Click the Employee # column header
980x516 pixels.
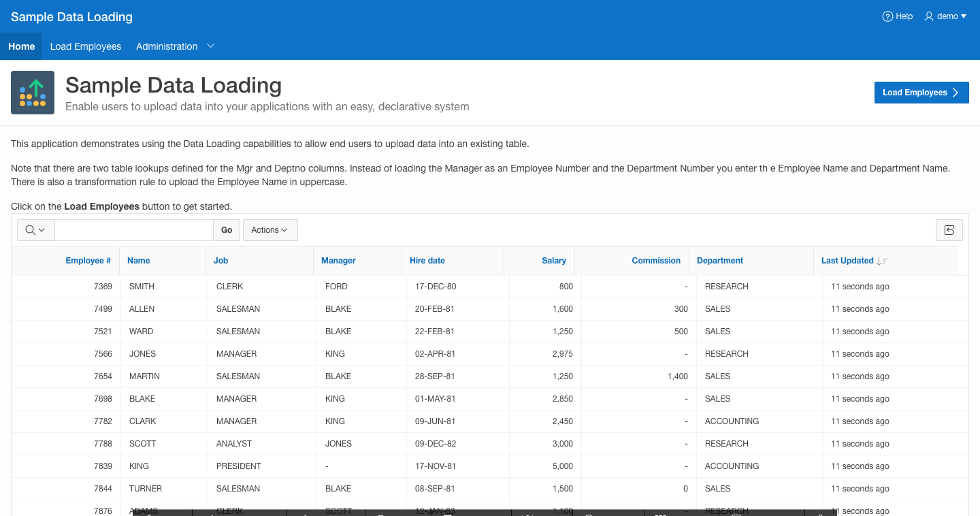click(x=88, y=261)
